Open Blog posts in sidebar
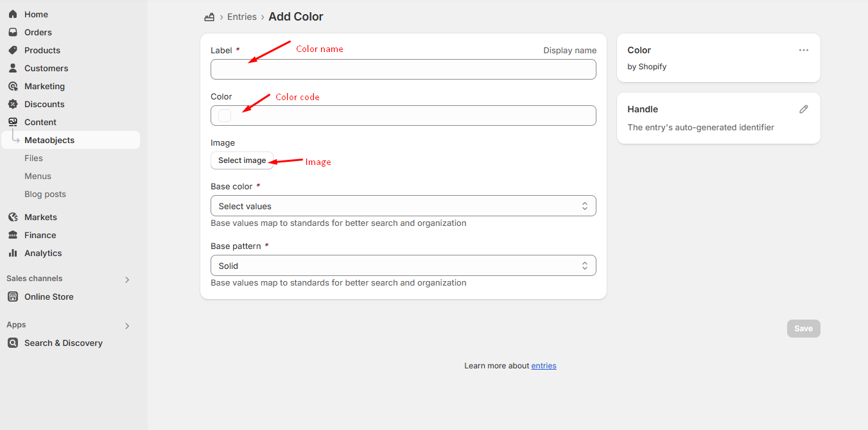 [x=45, y=194]
